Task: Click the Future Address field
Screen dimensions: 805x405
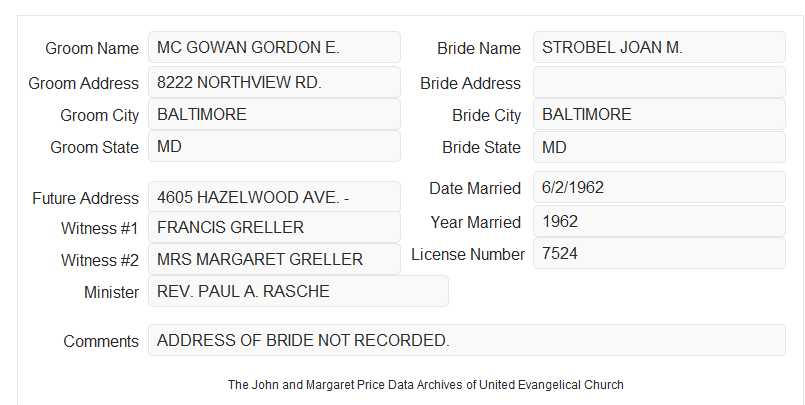Action: point(274,197)
